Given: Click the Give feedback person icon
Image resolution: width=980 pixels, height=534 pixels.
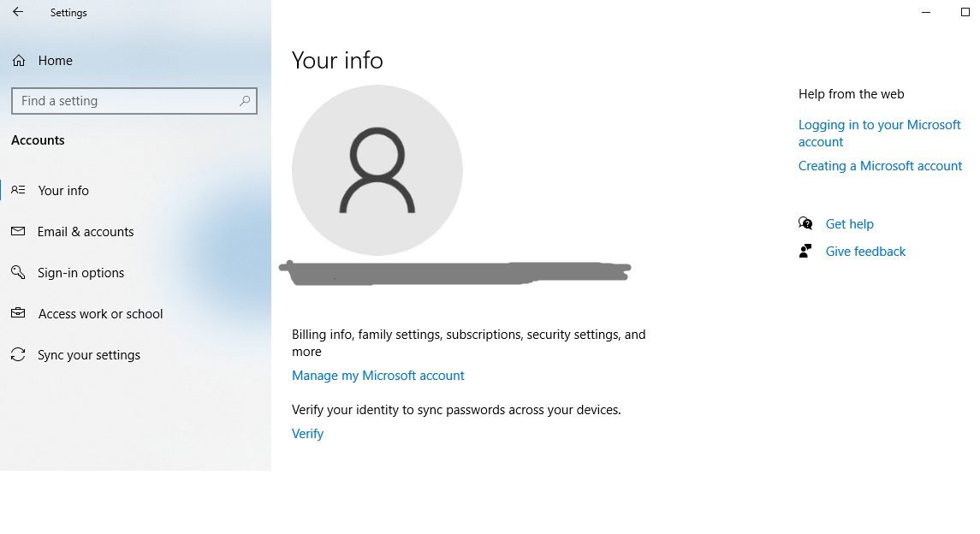Looking at the screenshot, I should click(x=805, y=251).
